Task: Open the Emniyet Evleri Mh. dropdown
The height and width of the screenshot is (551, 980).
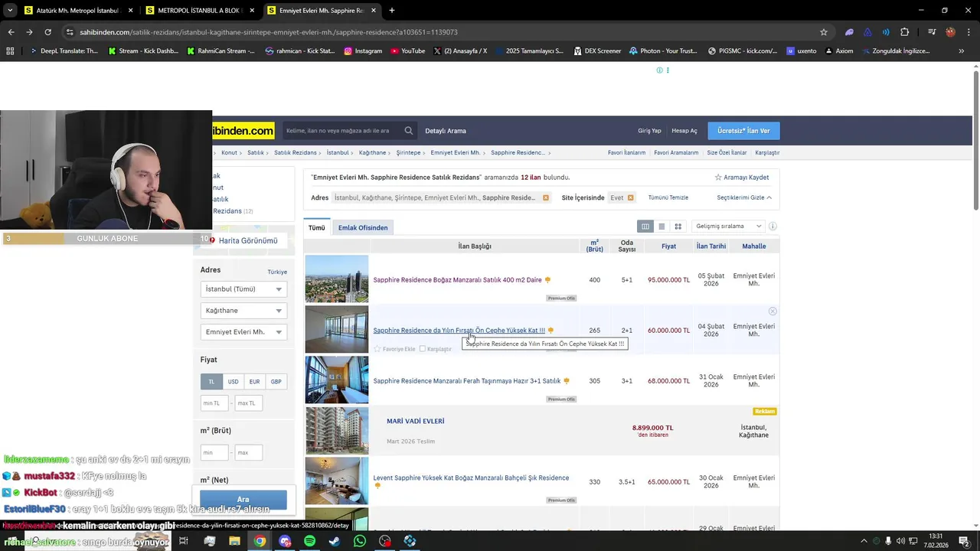Action: click(x=243, y=332)
